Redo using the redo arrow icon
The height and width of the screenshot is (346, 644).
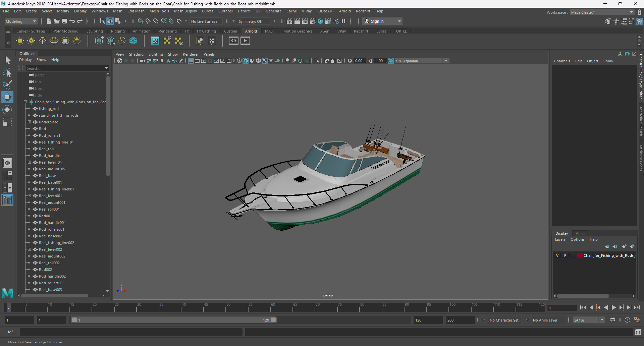[x=80, y=21]
